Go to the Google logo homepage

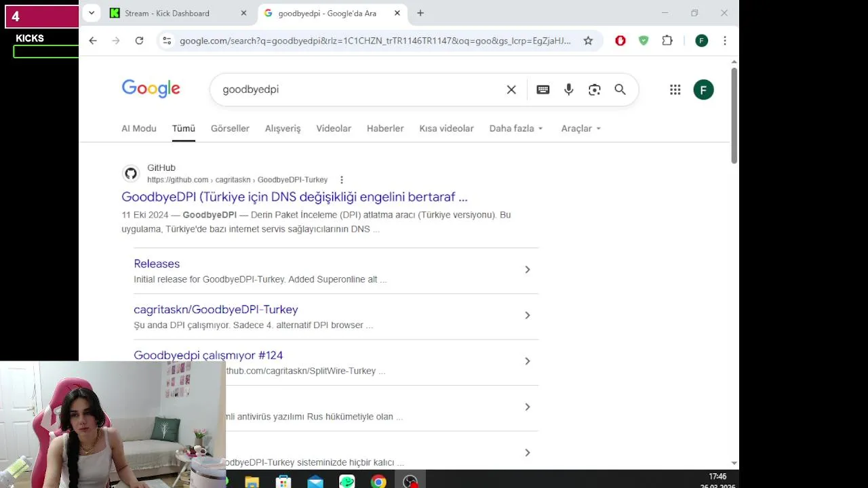coord(151,89)
